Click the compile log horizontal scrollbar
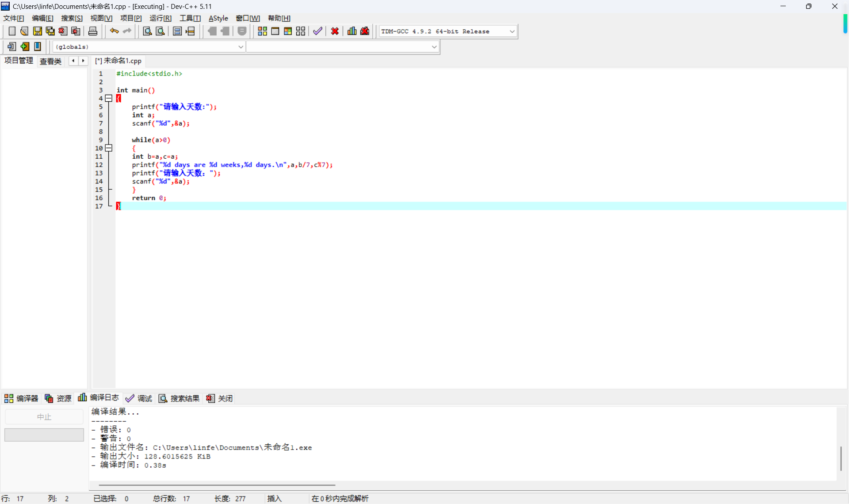This screenshot has height=504, width=849. [x=217, y=485]
